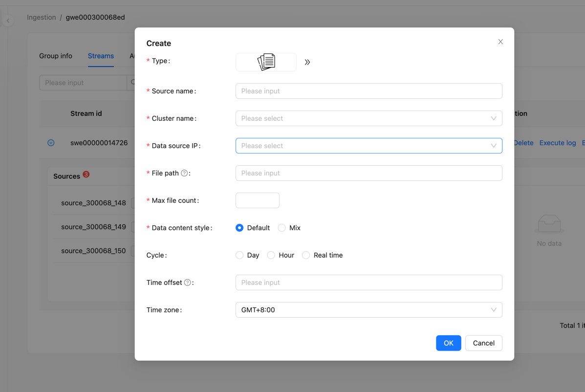Viewport: 585px width, 392px height.
Task: Select the File type icon
Action: tap(266, 62)
